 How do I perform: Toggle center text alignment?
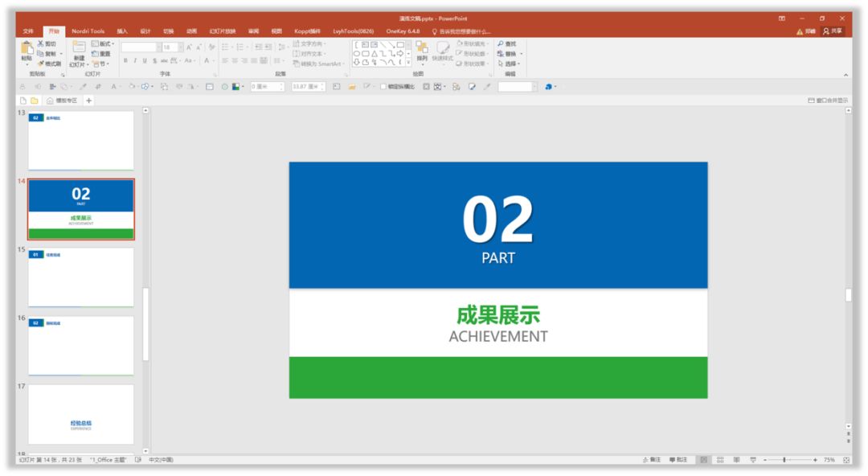click(235, 60)
